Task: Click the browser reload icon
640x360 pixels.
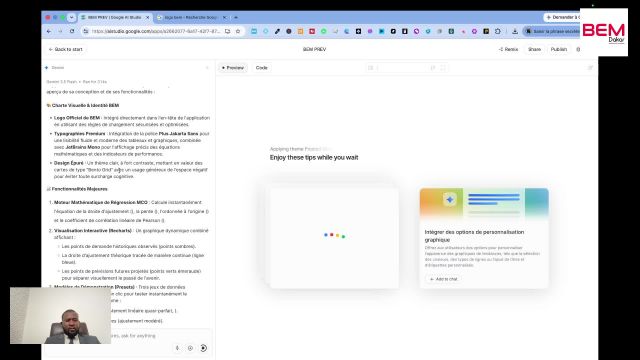Action: 72,31
